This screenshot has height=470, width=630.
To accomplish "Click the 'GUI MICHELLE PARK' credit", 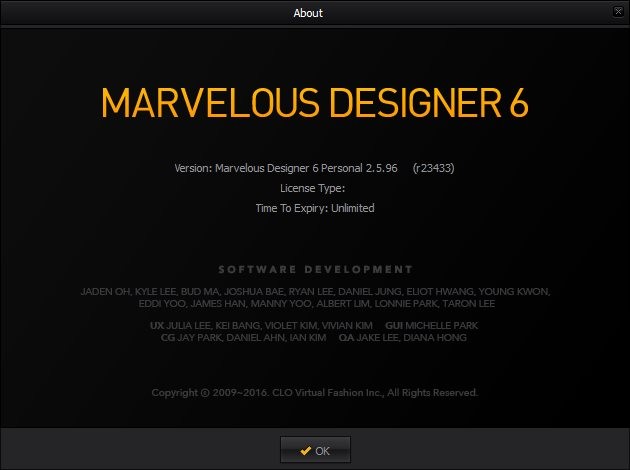I will pos(432,325).
